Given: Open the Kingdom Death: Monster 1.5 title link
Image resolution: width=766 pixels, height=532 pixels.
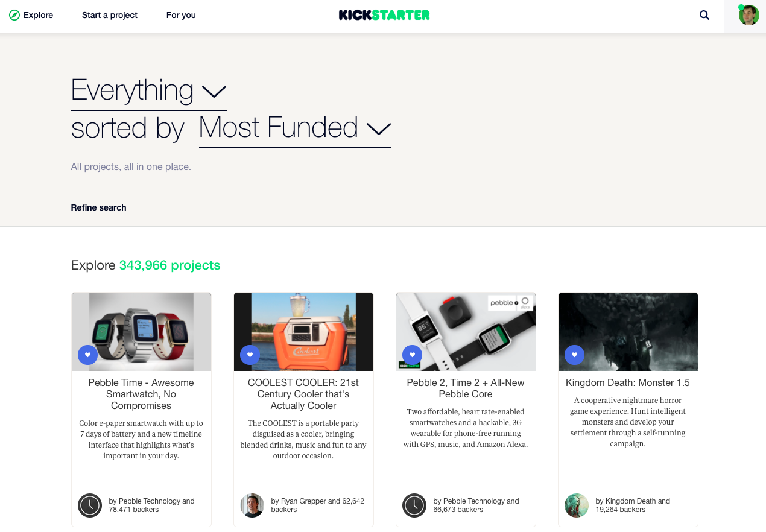Looking at the screenshot, I should click(x=628, y=382).
